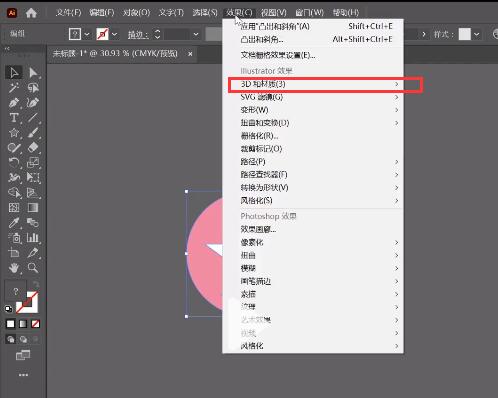Select the Eyedropper tool
The image size is (498, 398).
pyautogui.click(x=14, y=222)
